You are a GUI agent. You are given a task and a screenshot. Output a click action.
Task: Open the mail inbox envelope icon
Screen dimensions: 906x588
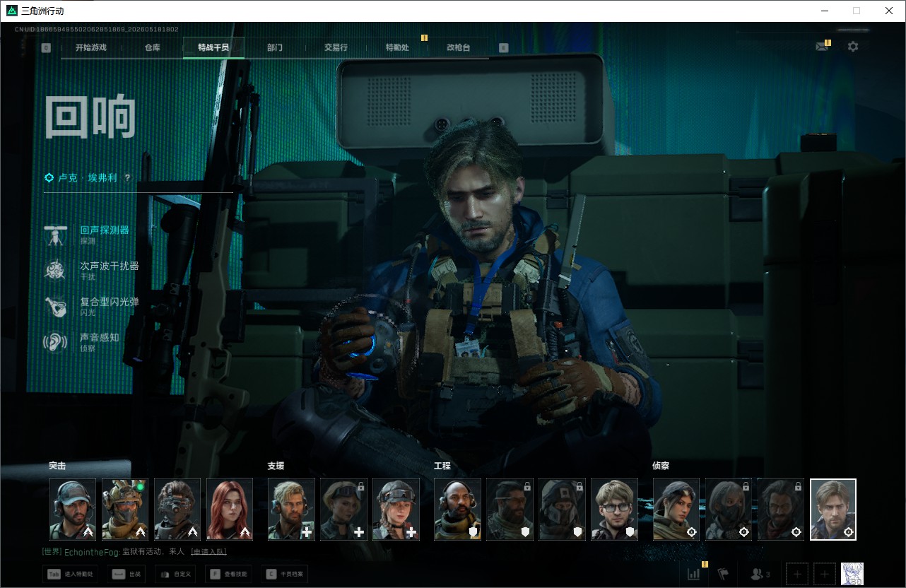coord(821,47)
